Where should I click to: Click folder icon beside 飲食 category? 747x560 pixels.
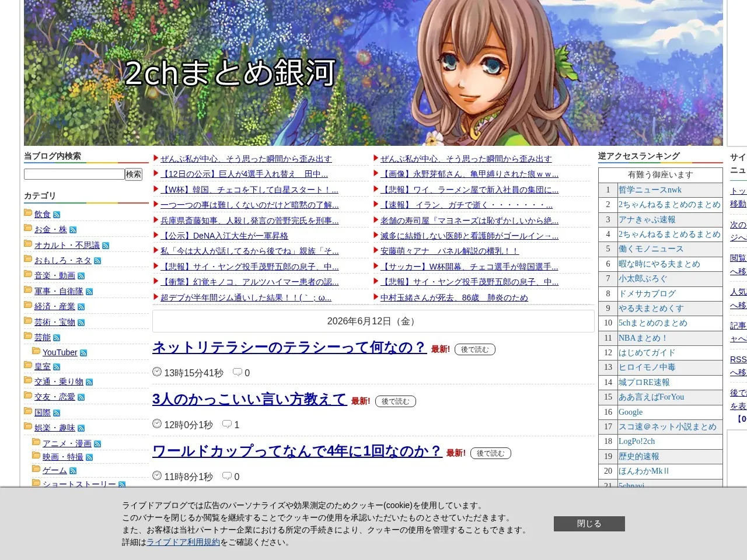pos(28,213)
